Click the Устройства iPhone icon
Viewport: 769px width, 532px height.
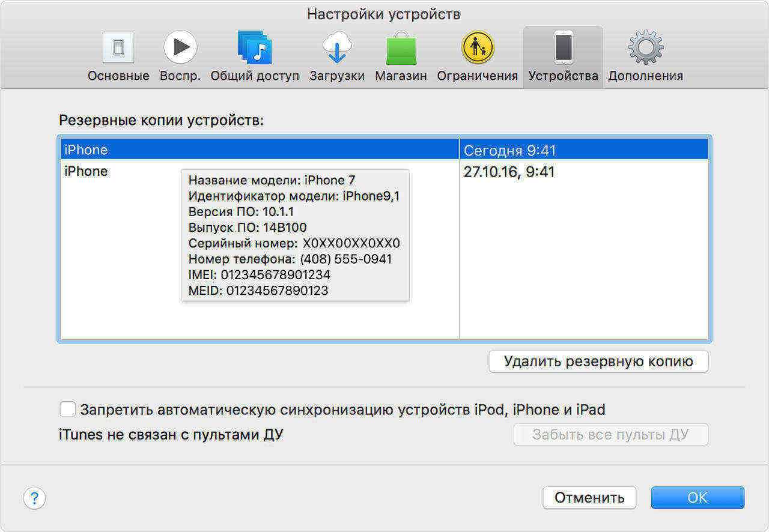[x=563, y=48]
